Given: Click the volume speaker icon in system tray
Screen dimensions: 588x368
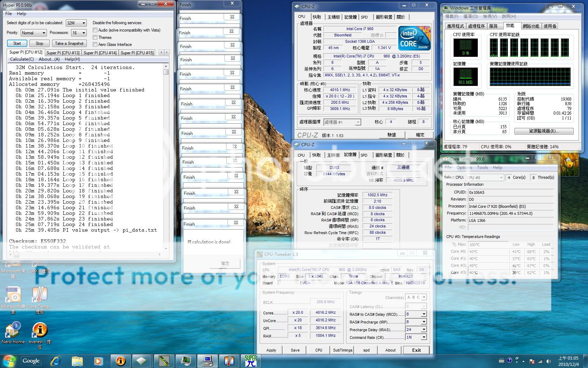Looking at the screenshot, I should 548,361.
